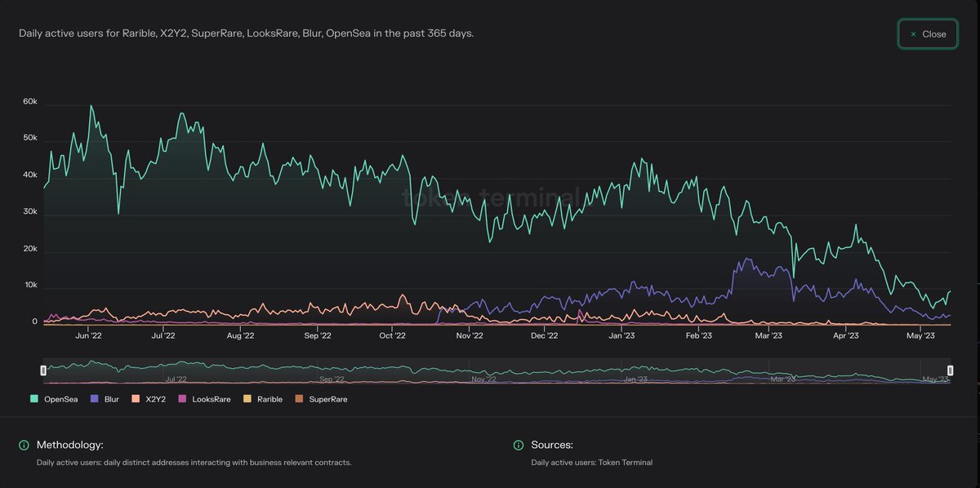
Task: Toggle SuperRare series in the legend
Action: 321,399
